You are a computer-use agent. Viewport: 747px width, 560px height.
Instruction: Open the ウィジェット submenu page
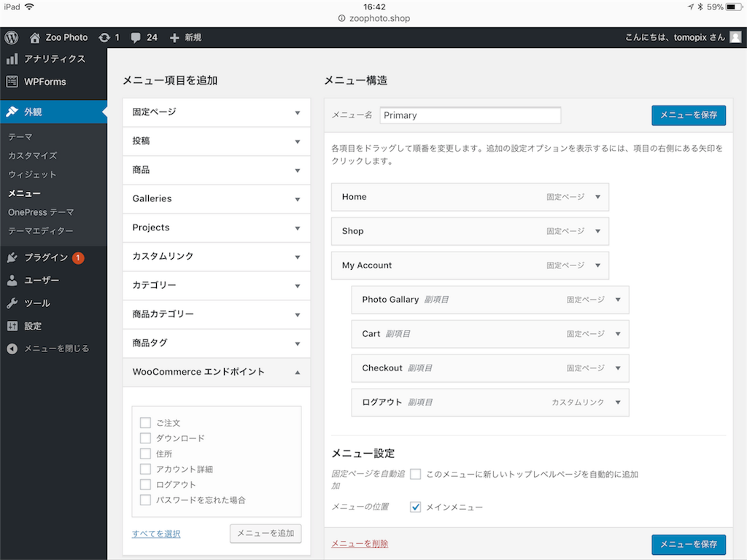32,175
